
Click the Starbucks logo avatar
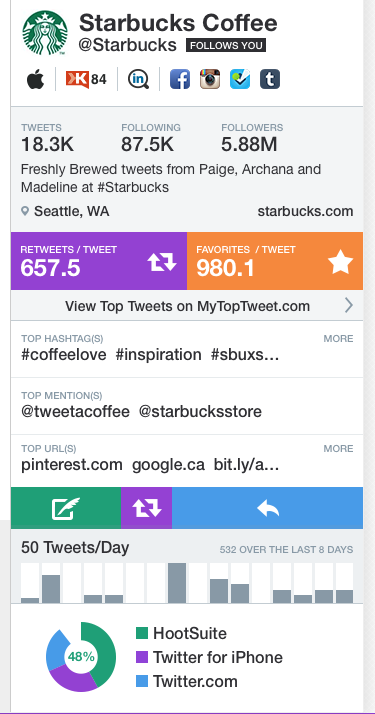coord(45,33)
